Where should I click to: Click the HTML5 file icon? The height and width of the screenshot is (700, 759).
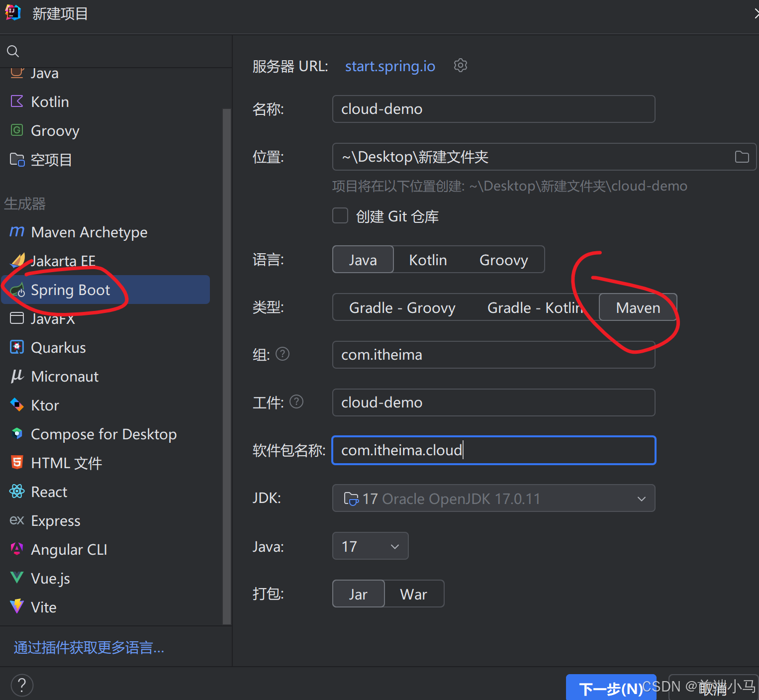(17, 463)
